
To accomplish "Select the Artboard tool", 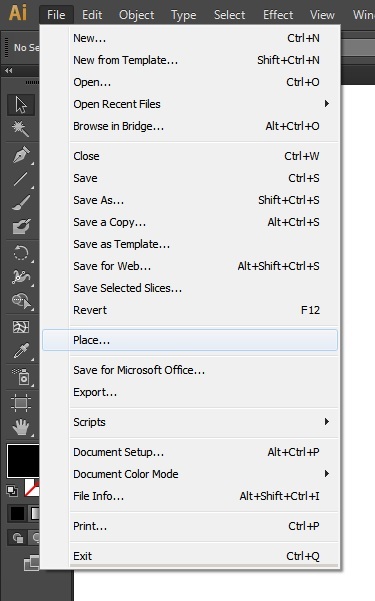I will pyautogui.click(x=21, y=402).
